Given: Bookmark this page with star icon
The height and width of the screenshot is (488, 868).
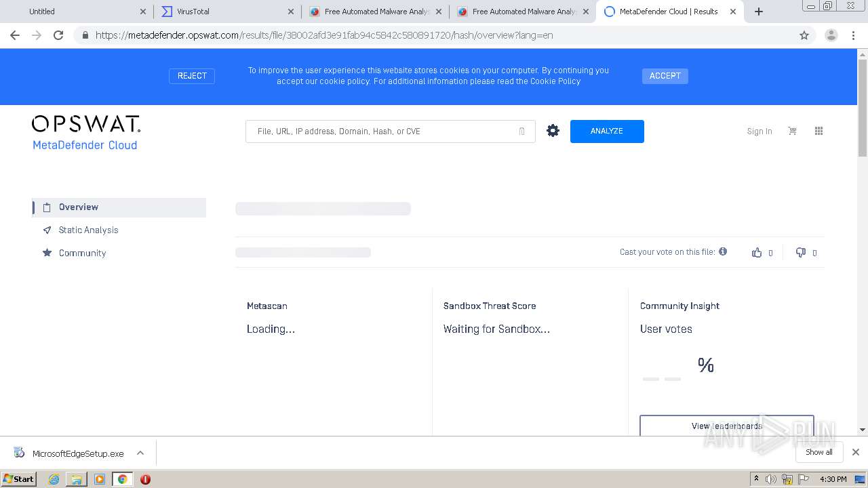Looking at the screenshot, I should click(804, 35).
